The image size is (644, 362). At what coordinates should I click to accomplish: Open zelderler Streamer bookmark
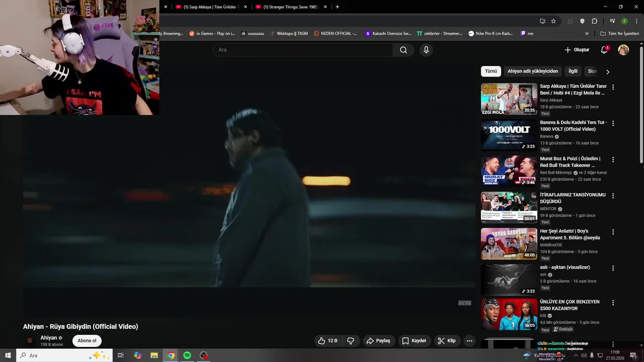point(440,34)
